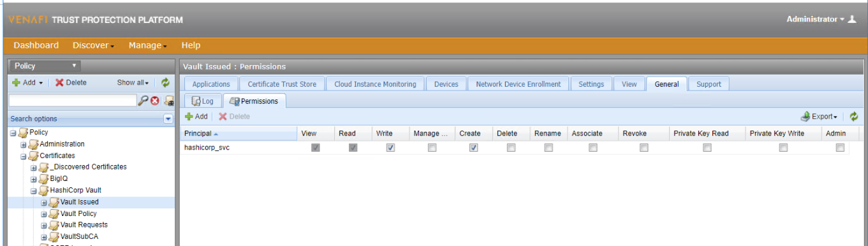Open the Log sub-tab
This screenshot has width=868, height=246.
203,101
